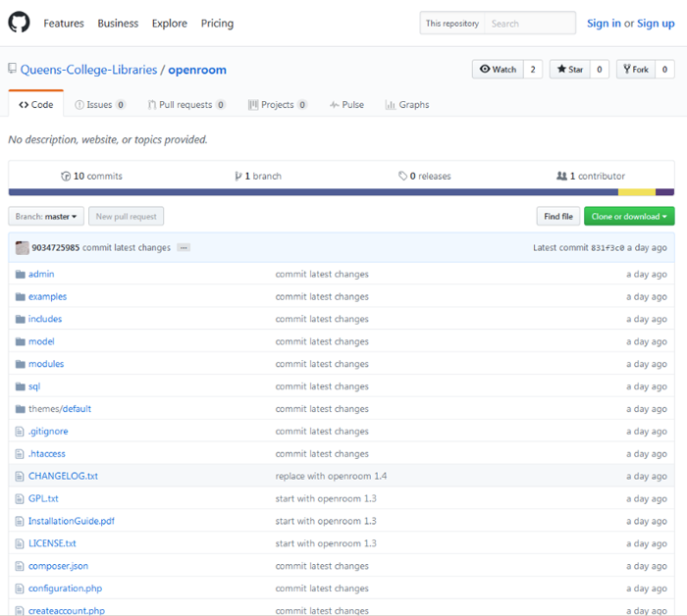Click the purple segment of the language bar
Image resolution: width=687 pixels, height=616 pixels.
[x=664, y=192]
